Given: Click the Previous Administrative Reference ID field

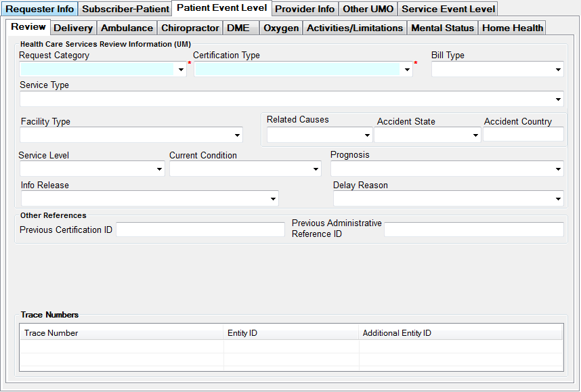Looking at the screenshot, I should click(x=473, y=230).
